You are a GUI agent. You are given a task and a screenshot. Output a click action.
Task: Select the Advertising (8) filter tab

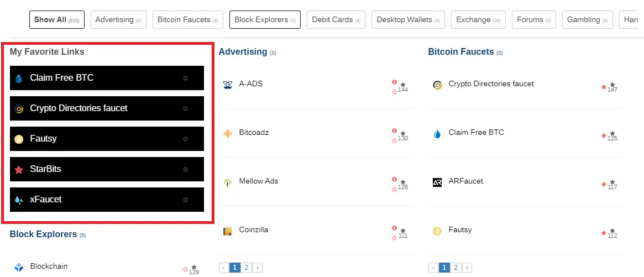coord(118,20)
